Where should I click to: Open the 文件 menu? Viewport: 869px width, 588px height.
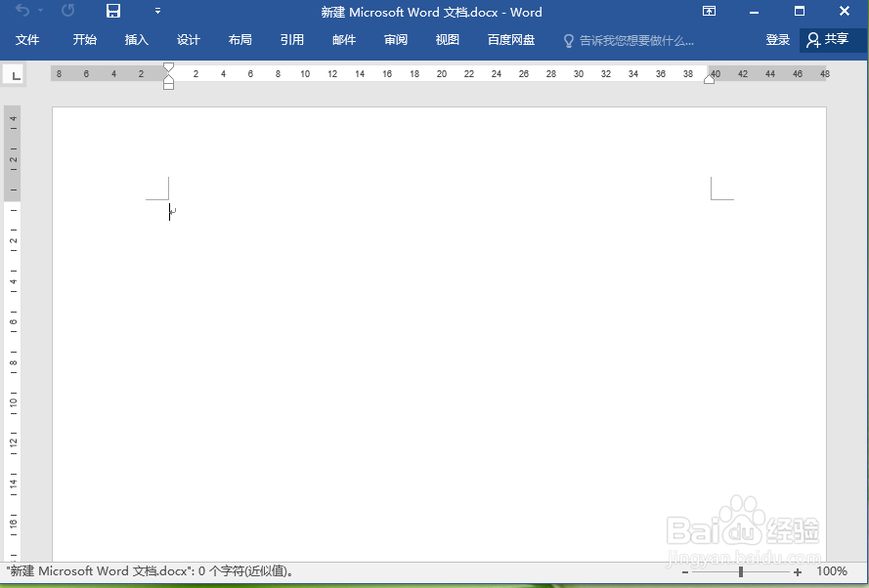tap(28, 40)
